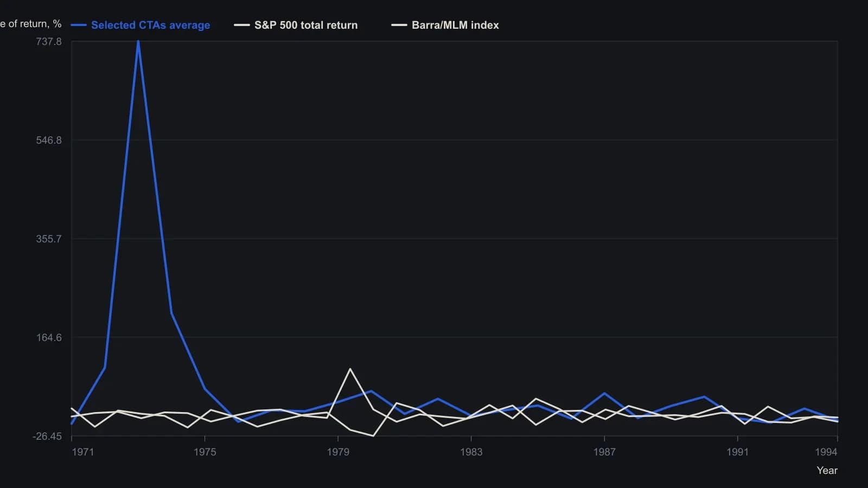The image size is (868, 488).
Task: Click the -26.45 y-axis label
Action: pyautogui.click(x=47, y=436)
